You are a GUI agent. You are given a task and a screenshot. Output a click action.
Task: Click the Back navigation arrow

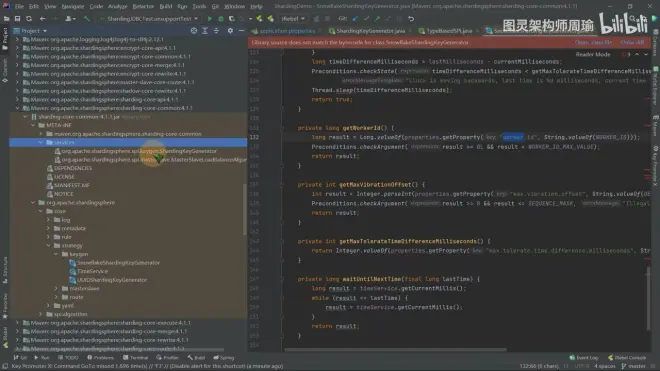43,19
